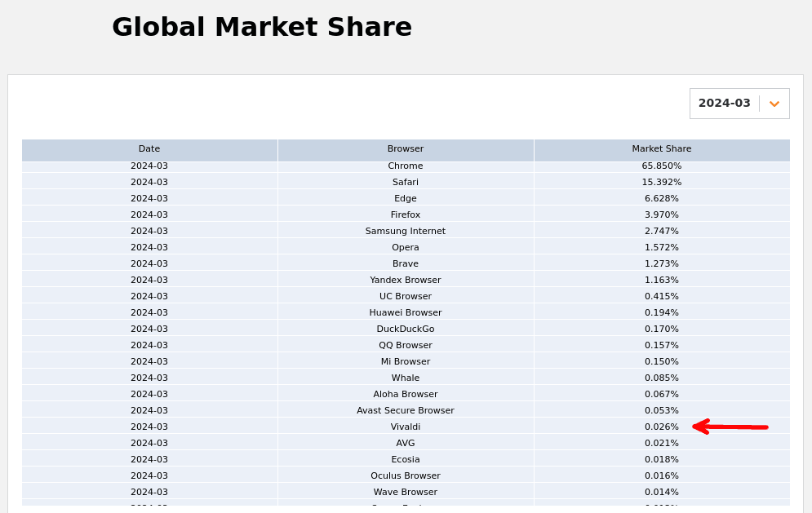812x513 pixels.
Task: Click the 0.150% market share value
Action: pyautogui.click(x=662, y=362)
